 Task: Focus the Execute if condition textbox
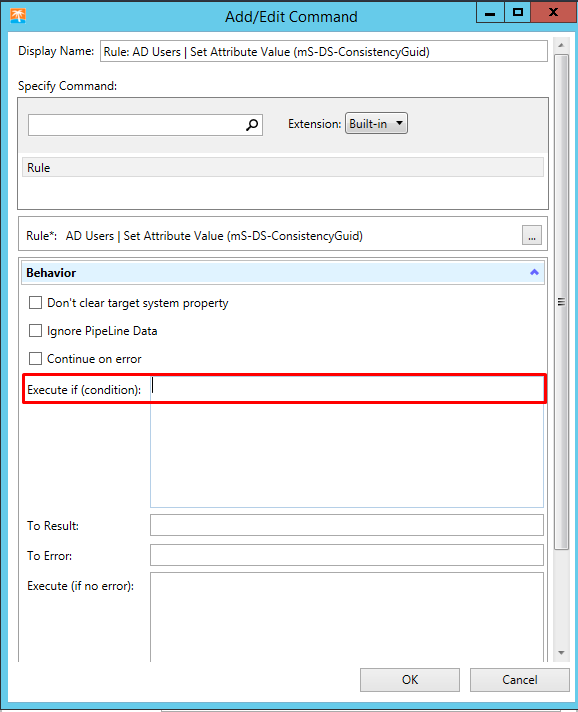347,440
